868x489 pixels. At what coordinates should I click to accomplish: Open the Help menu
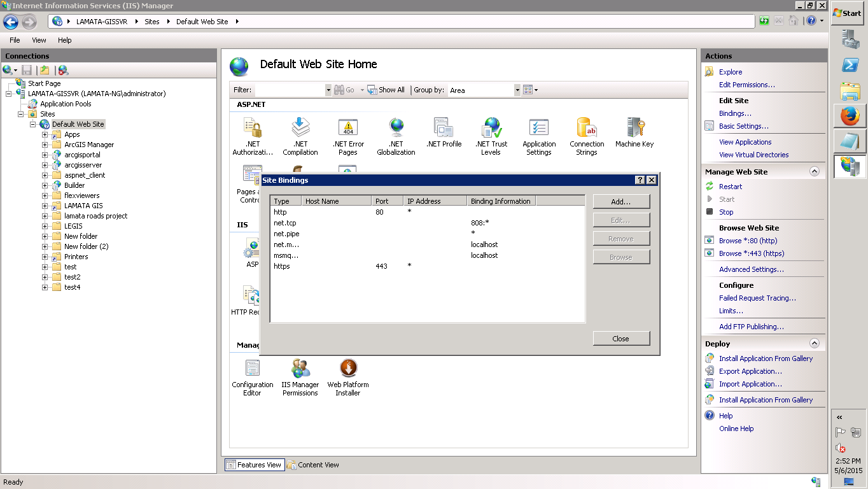coord(64,40)
